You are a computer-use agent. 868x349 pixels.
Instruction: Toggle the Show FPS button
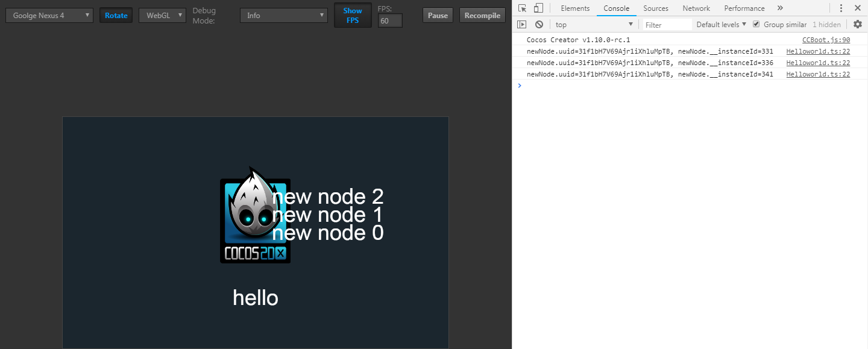coord(353,15)
